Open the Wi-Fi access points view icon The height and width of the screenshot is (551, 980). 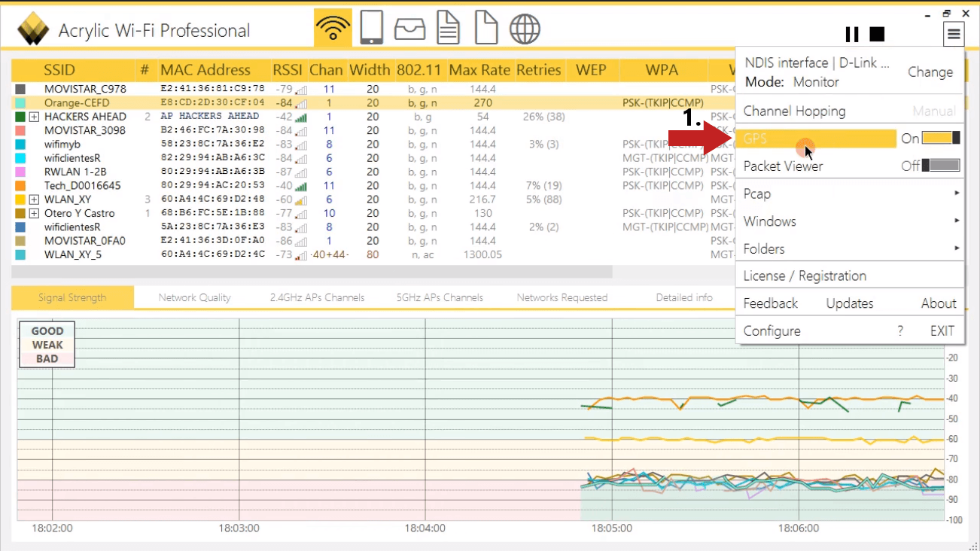(333, 29)
